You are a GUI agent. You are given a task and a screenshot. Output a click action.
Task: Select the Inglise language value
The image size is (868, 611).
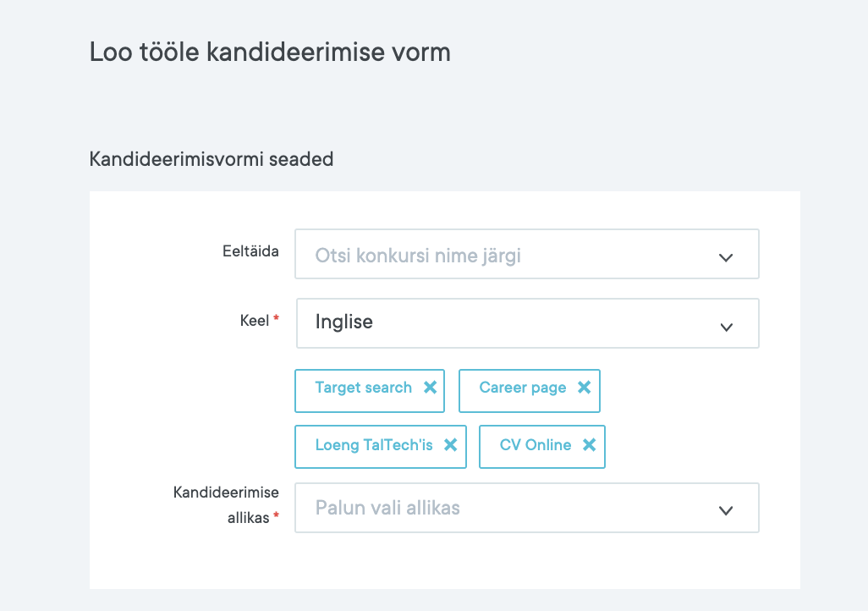pyautogui.click(x=344, y=322)
